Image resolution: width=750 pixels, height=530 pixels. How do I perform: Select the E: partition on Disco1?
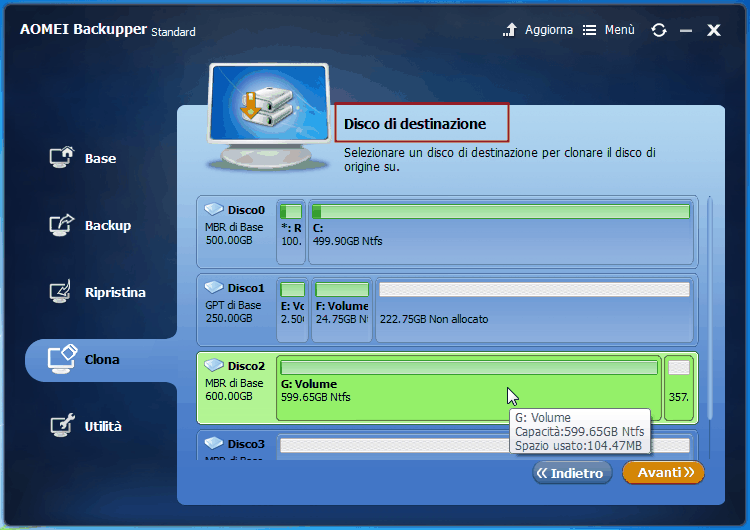(x=292, y=309)
